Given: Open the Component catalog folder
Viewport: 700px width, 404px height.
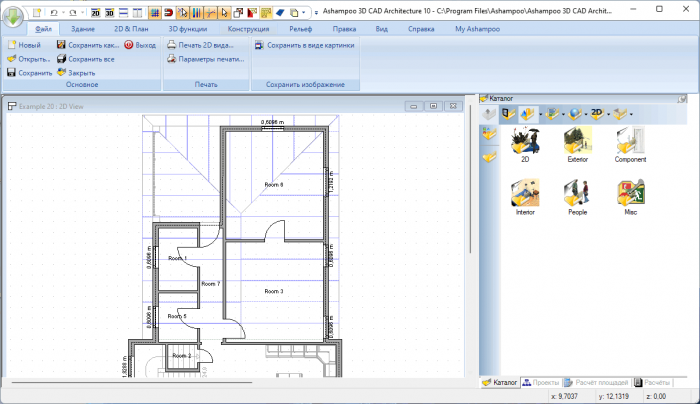Looking at the screenshot, I should tap(630, 142).
